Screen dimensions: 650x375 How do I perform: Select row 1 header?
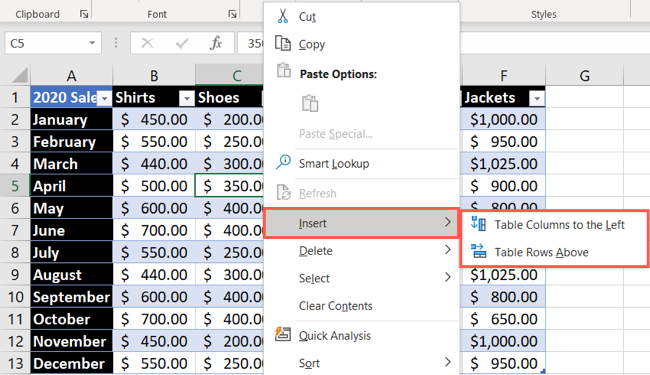click(x=15, y=97)
